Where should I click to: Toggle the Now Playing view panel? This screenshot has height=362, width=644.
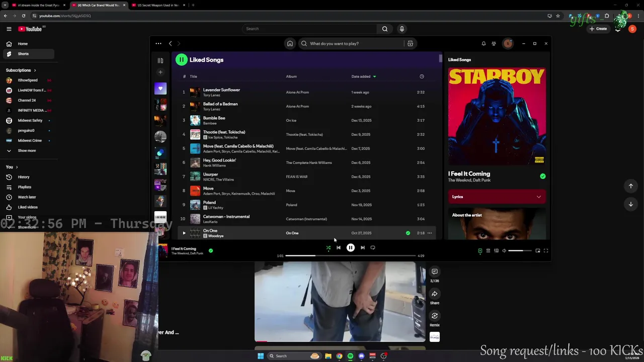[479, 250]
